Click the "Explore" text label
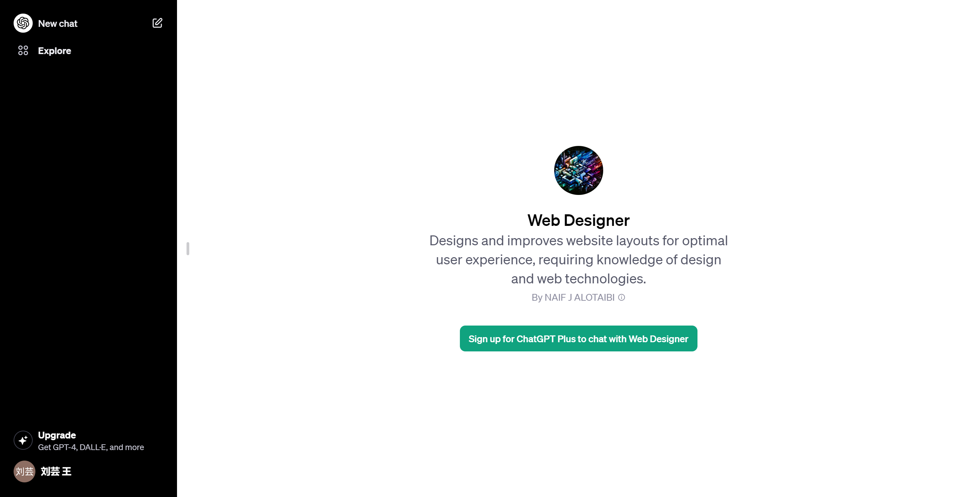The height and width of the screenshot is (497, 980). (54, 51)
